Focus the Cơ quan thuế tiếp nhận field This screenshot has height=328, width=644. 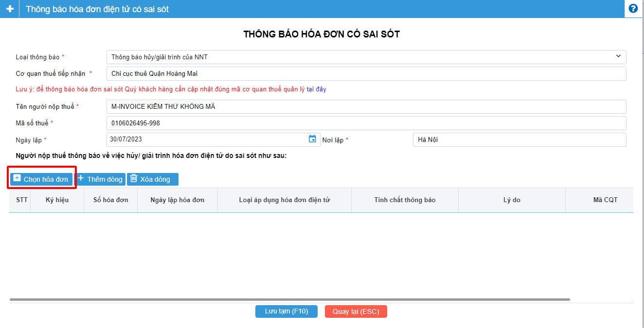pos(366,74)
